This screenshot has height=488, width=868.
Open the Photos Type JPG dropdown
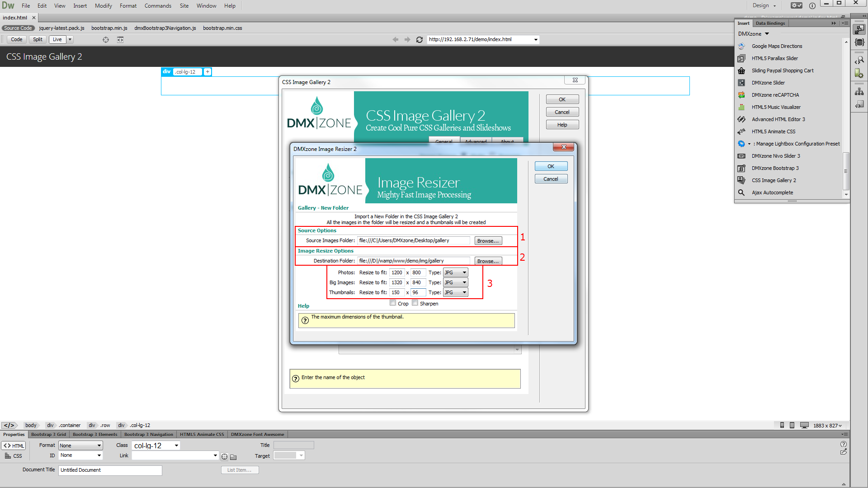tap(456, 272)
